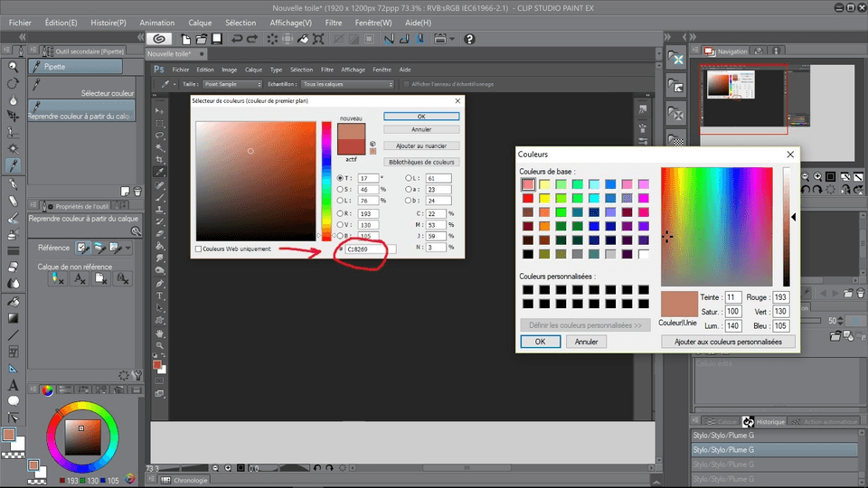Select the speech balloon tool

14,400
